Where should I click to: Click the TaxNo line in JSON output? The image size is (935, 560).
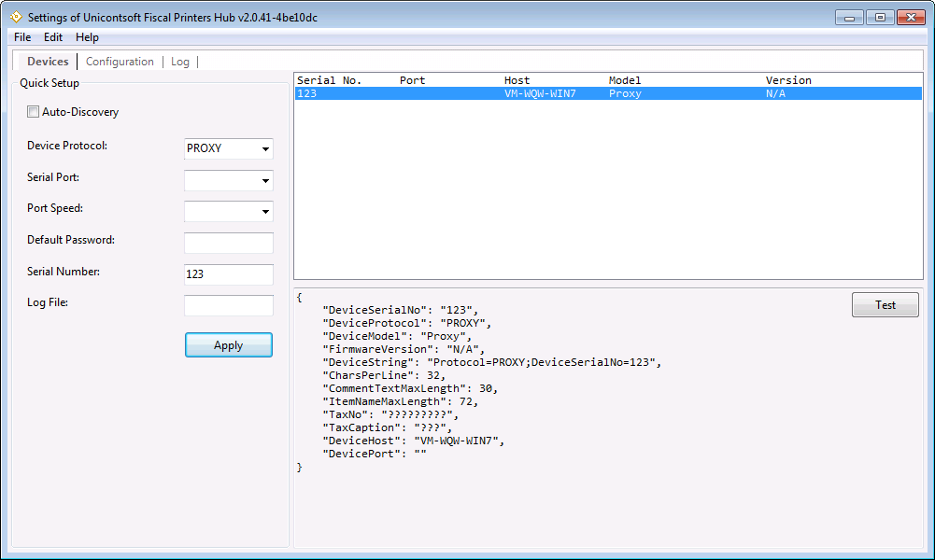click(x=390, y=414)
